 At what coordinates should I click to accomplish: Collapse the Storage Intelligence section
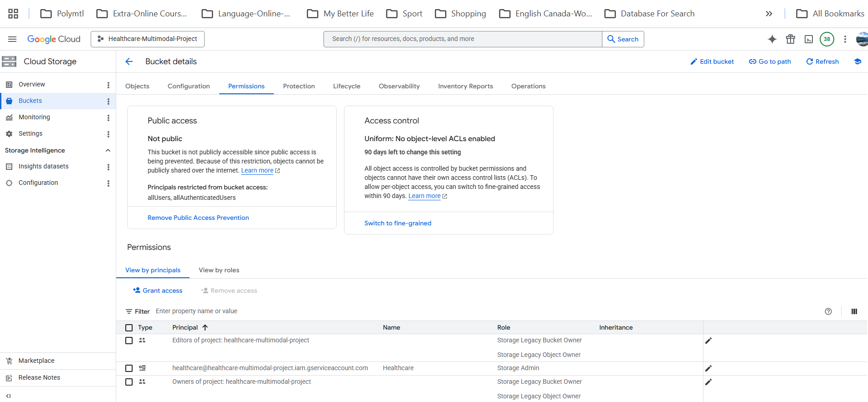pyautogui.click(x=108, y=150)
